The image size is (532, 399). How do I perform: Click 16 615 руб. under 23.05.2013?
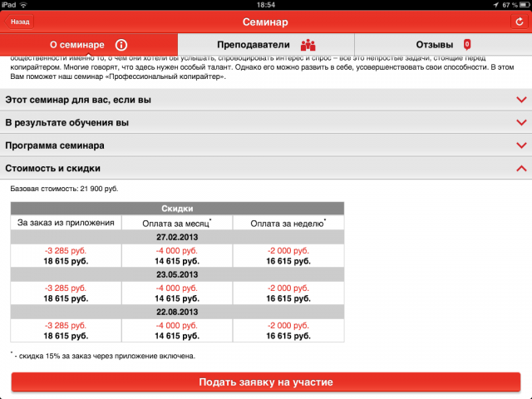click(x=288, y=298)
